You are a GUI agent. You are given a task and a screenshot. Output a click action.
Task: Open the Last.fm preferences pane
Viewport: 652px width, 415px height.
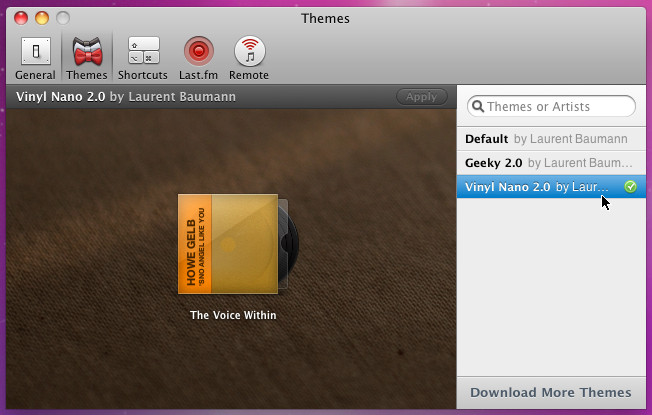pyautogui.click(x=198, y=58)
